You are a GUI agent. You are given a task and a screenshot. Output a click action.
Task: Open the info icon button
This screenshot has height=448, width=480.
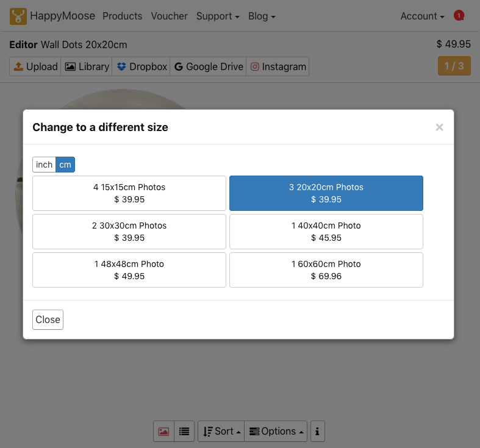pyautogui.click(x=317, y=432)
